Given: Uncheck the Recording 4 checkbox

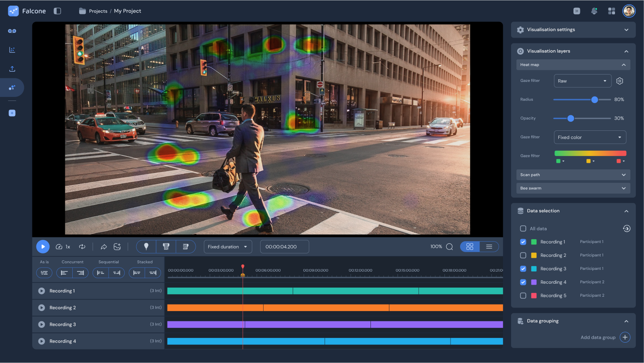Looking at the screenshot, I should point(523,282).
